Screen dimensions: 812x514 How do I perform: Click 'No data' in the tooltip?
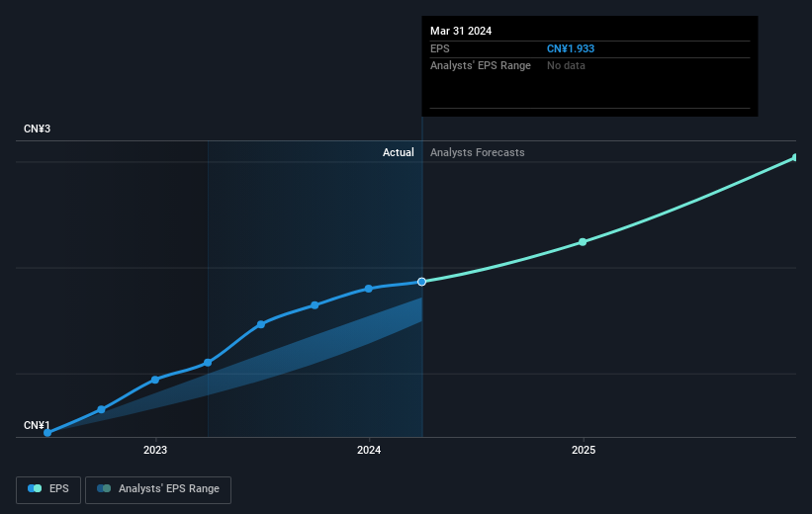pos(566,66)
